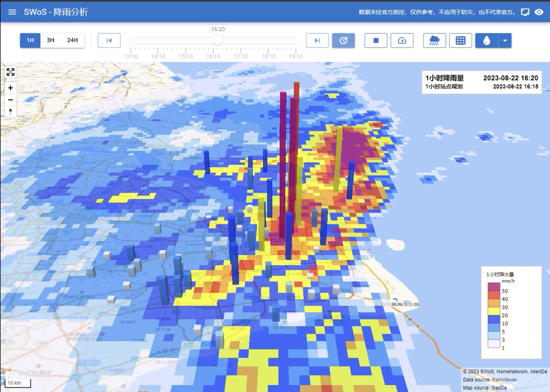The height and width of the screenshot is (392, 550).
Task: Stop the animation playback
Action: tap(376, 41)
